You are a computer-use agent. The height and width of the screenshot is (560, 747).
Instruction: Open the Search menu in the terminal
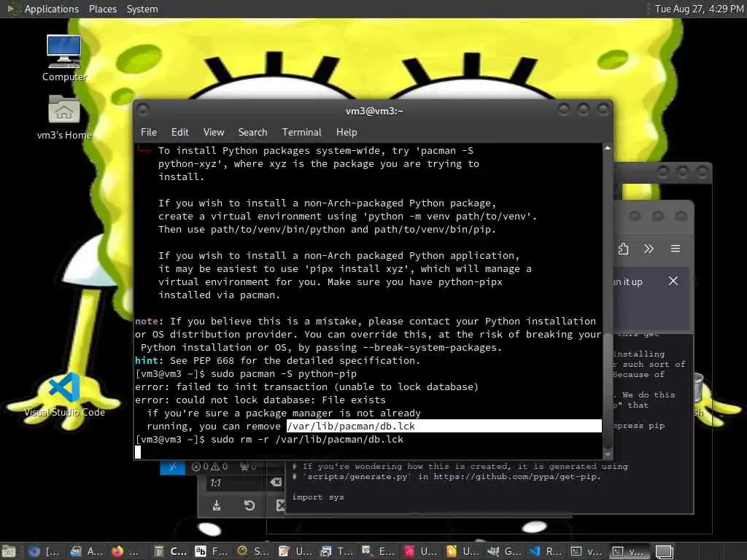(x=252, y=133)
